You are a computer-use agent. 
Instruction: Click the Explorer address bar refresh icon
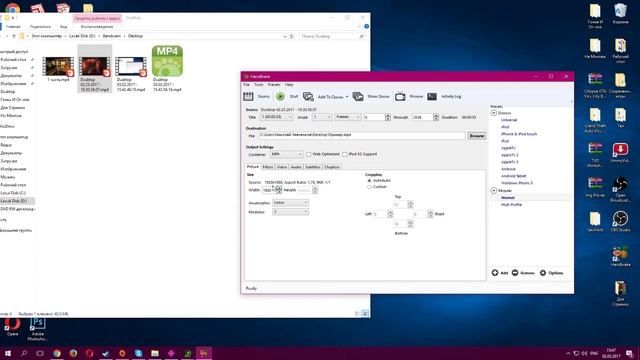[291, 36]
